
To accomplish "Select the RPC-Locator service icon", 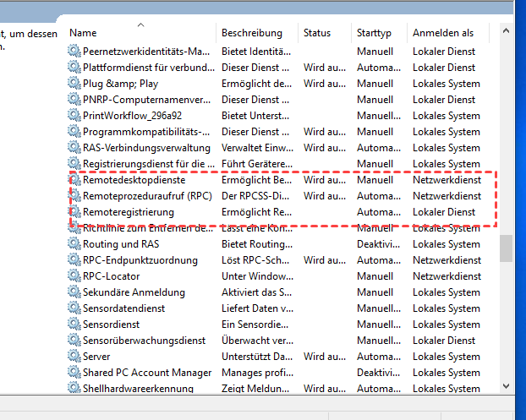I will click(x=74, y=276).
